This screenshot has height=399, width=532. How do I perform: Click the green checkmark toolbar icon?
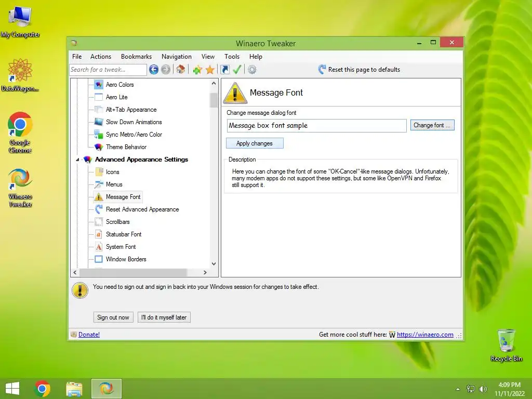[237, 70]
